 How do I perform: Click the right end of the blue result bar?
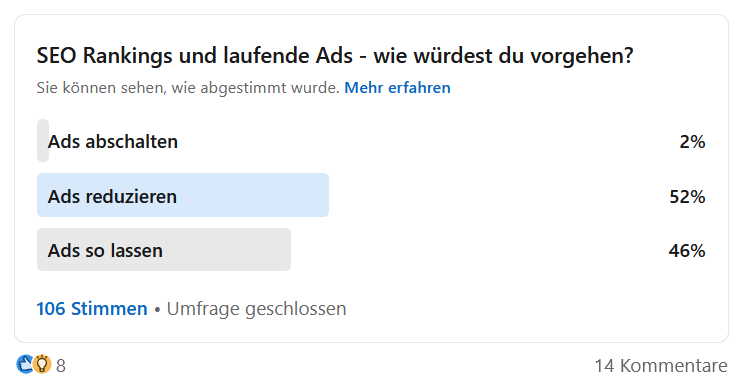[x=324, y=195]
